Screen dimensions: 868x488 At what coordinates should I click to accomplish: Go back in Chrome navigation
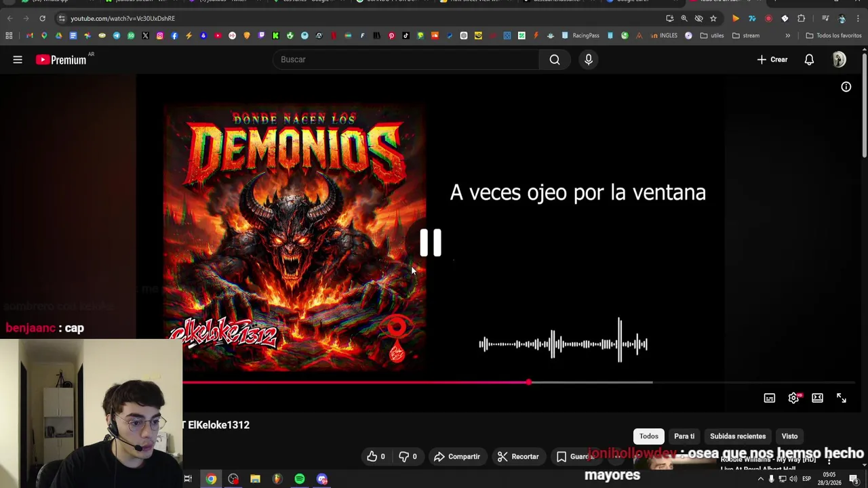click(x=9, y=18)
